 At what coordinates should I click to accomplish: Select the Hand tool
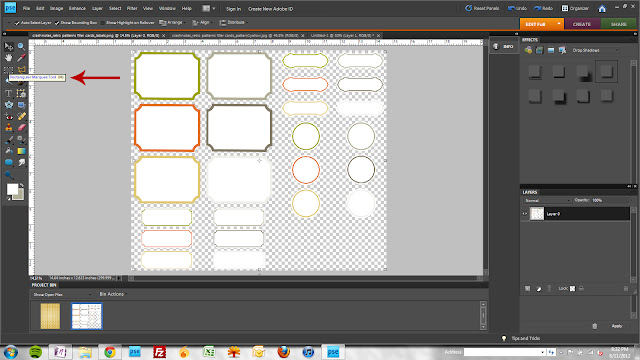[9, 58]
